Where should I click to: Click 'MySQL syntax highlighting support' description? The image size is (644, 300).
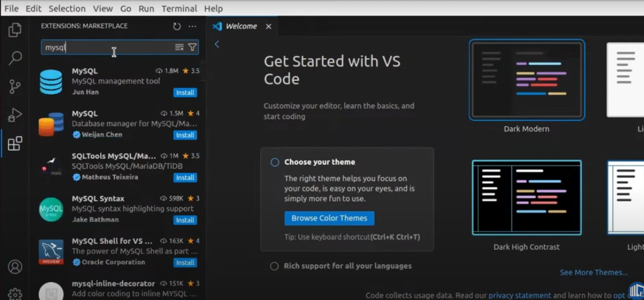pyautogui.click(x=132, y=209)
